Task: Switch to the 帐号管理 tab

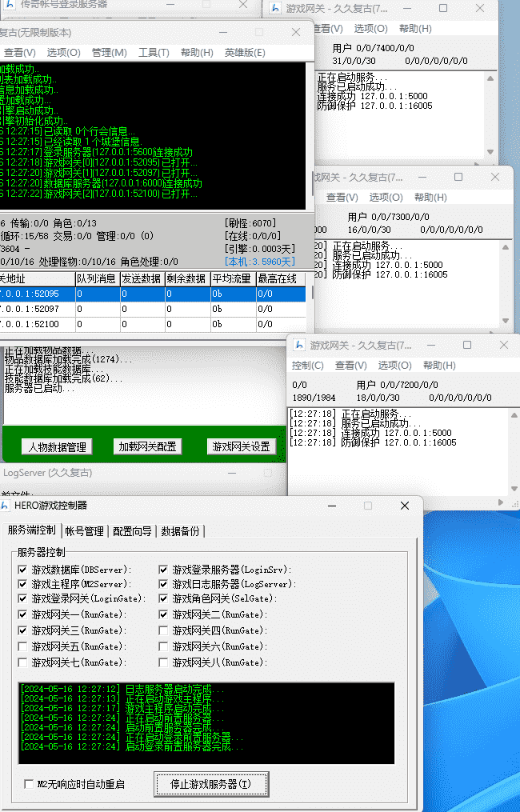Action: pyautogui.click(x=84, y=530)
